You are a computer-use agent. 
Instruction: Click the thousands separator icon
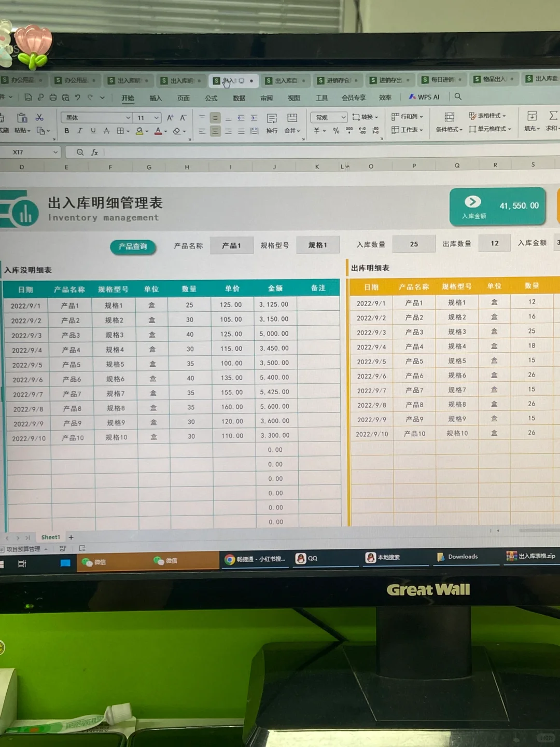coord(349,131)
